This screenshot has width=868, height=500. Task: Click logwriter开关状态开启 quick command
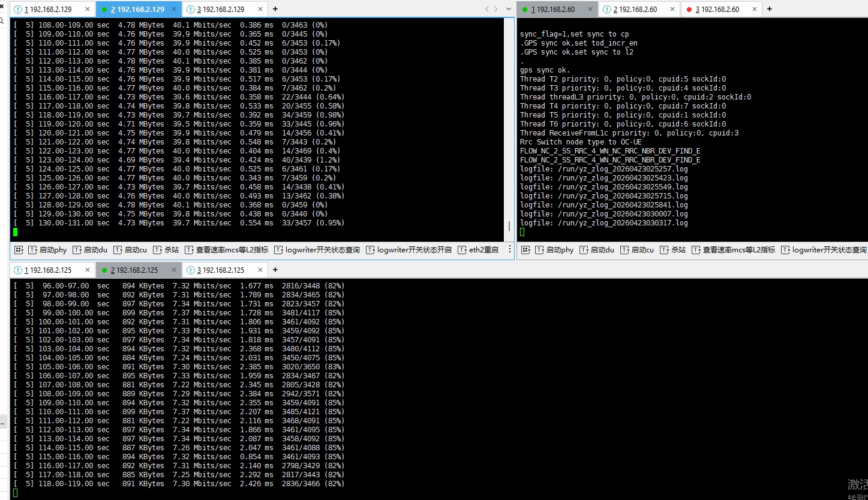[409, 250]
